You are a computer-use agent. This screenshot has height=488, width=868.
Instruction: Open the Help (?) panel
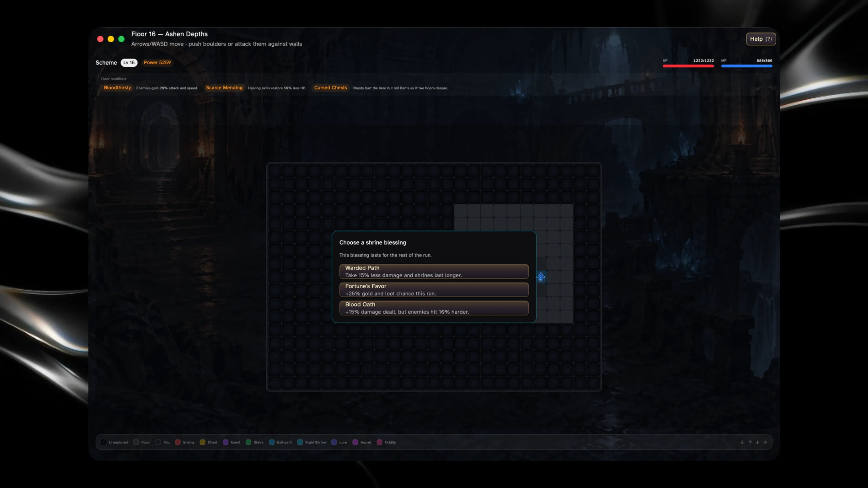[x=761, y=39]
